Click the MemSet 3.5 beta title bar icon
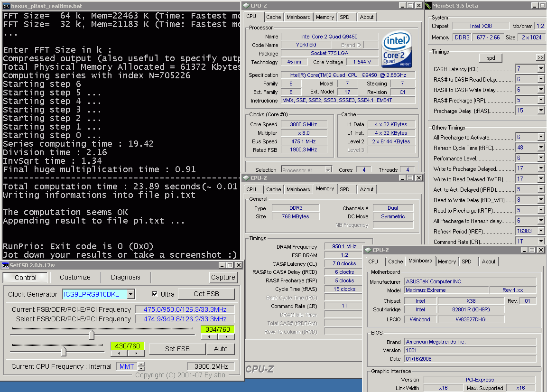 click(x=428, y=6)
